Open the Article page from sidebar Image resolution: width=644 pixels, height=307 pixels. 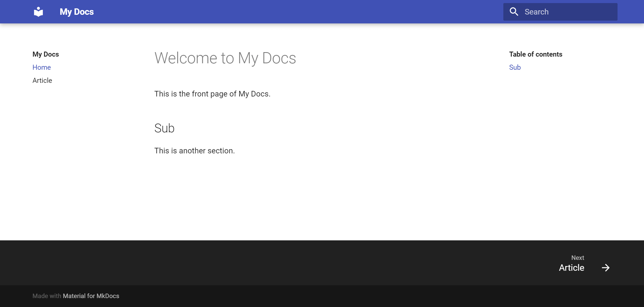[x=42, y=80]
